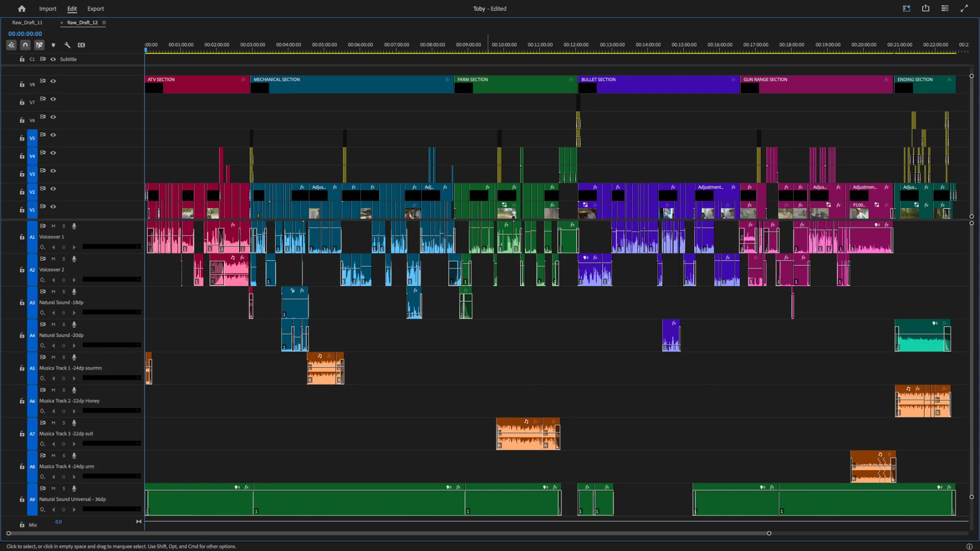Toggle track targeting for A5
Image resolution: width=980 pixels, height=551 pixels.
tap(32, 368)
